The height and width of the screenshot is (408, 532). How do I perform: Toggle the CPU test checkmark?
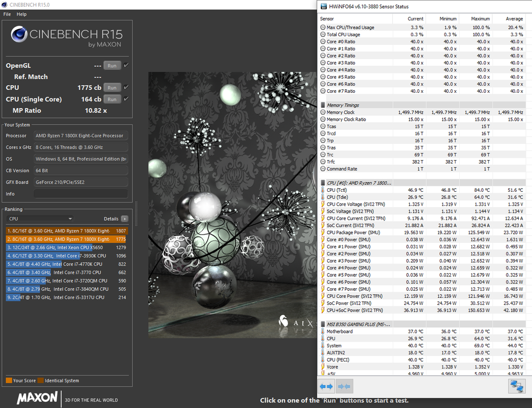pos(126,87)
